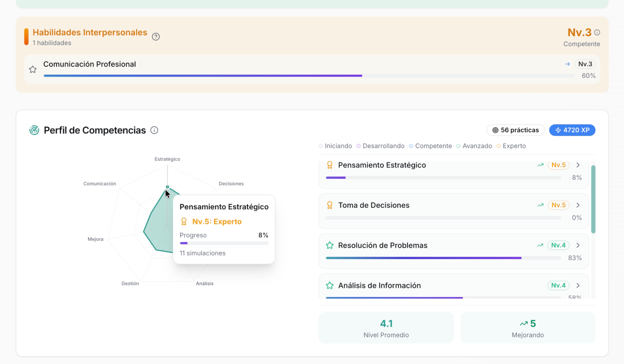Click the 1 habilidades subtitle
624x364 pixels.
pos(52,43)
